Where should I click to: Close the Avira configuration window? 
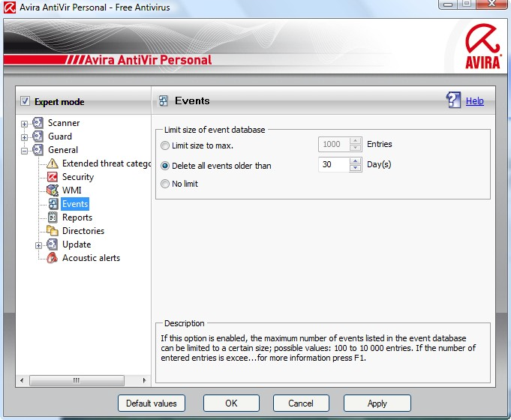pos(491,4)
